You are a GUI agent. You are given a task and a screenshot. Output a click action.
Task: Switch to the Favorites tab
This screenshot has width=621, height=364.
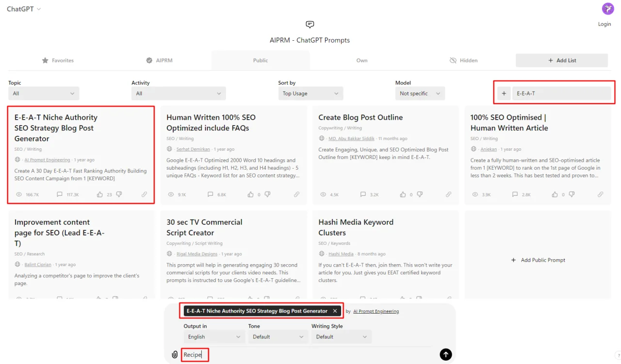click(58, 61)
